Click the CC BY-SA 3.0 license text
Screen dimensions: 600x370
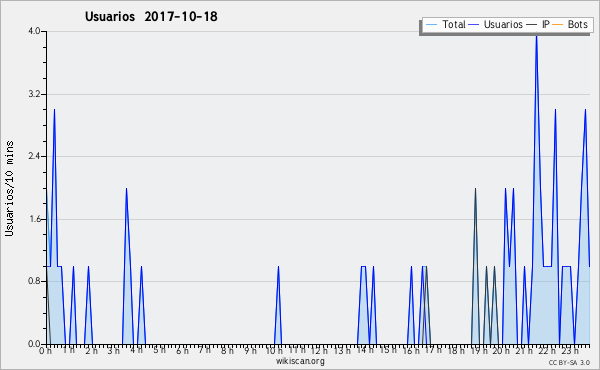point(569,362)
